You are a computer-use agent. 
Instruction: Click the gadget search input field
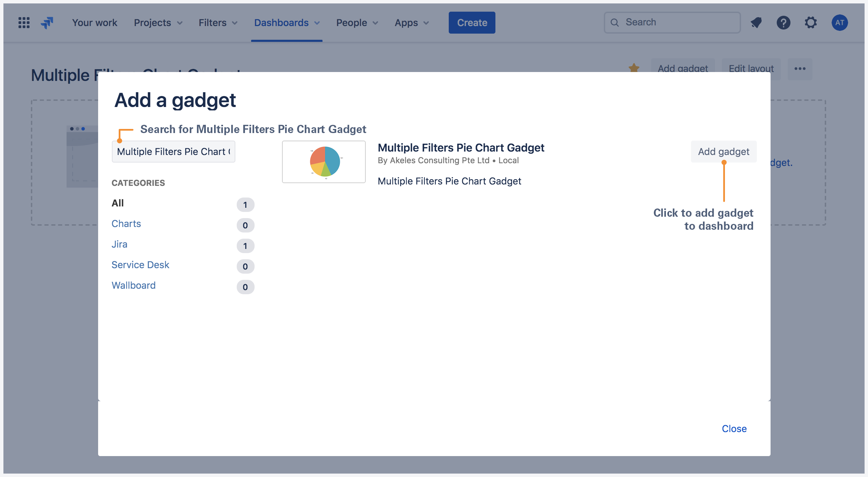[173, 151]
